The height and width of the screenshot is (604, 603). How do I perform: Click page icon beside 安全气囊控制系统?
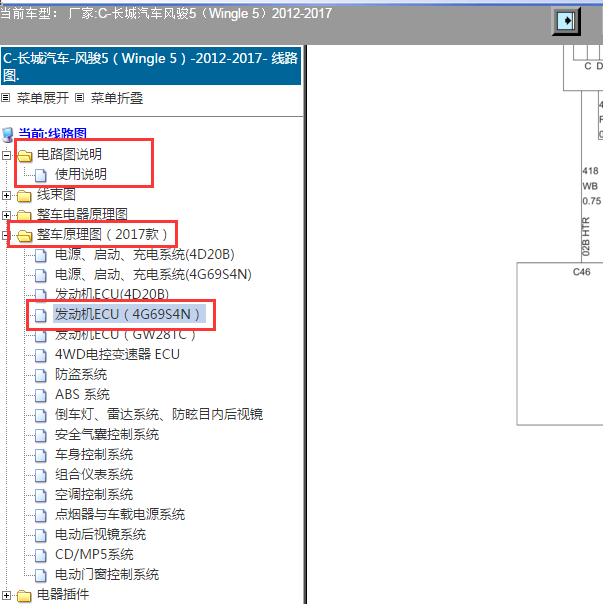pyautogui.click(x=41, y=435)
